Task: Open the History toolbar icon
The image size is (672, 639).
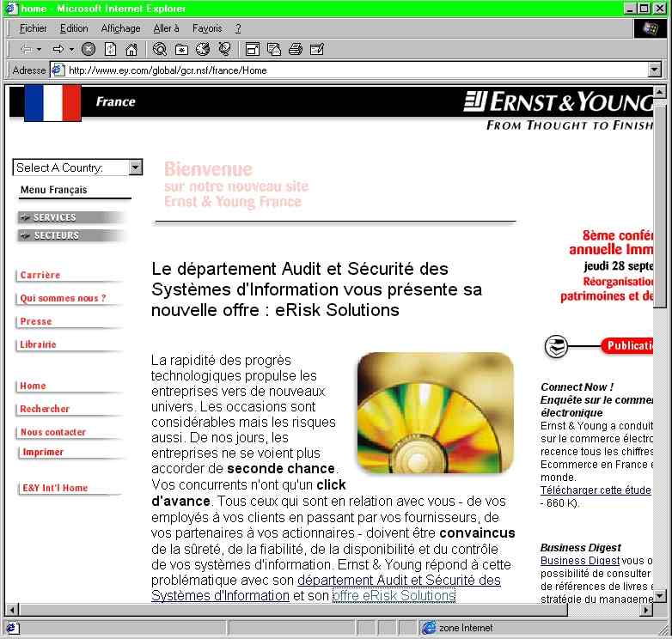Action: (x=203, y=50)
